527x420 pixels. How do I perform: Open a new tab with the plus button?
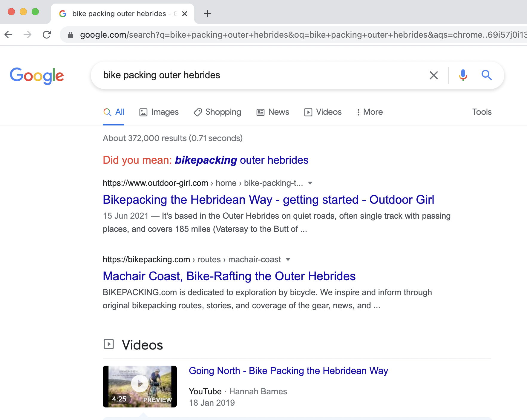(x=207, y=14)
